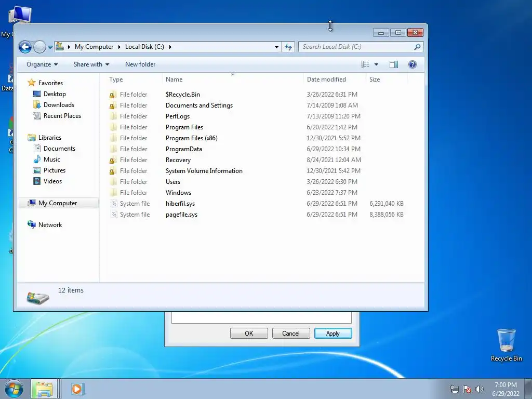Viewport: 532px width, 399px height.
Task: Toggle the preview pane icon
Action: click(394, 64)
